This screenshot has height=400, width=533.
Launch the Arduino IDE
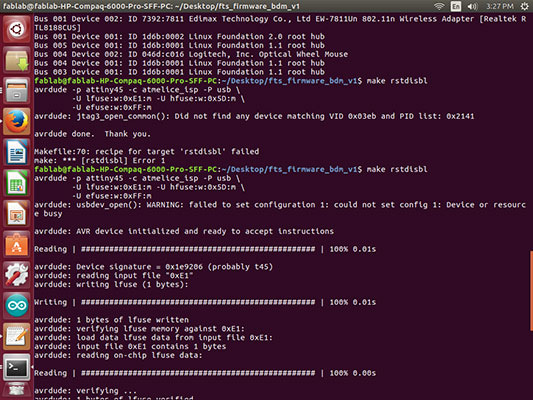[x=17, y=305]
